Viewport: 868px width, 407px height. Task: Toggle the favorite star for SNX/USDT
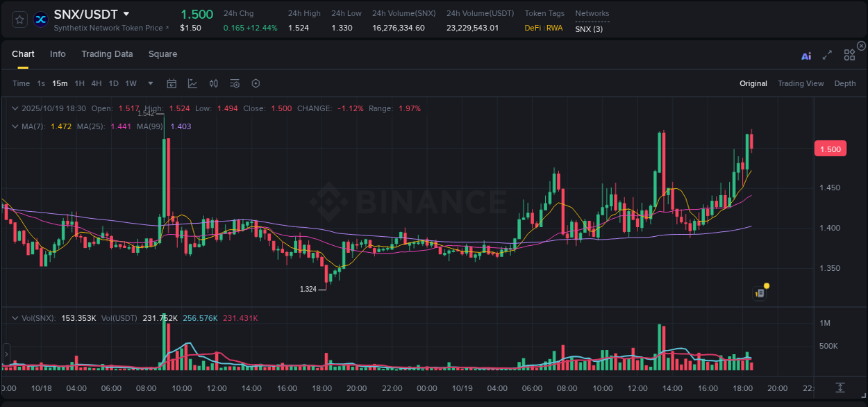[x=19, y=19]
